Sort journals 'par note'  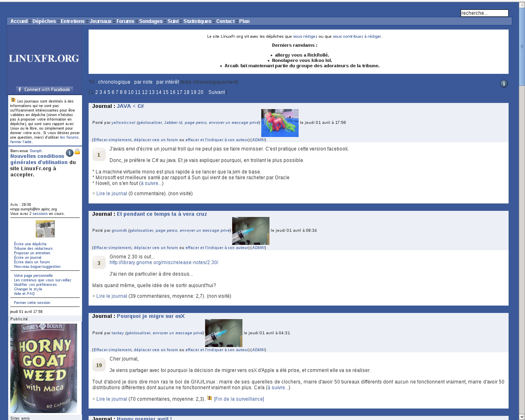point(143,82)
